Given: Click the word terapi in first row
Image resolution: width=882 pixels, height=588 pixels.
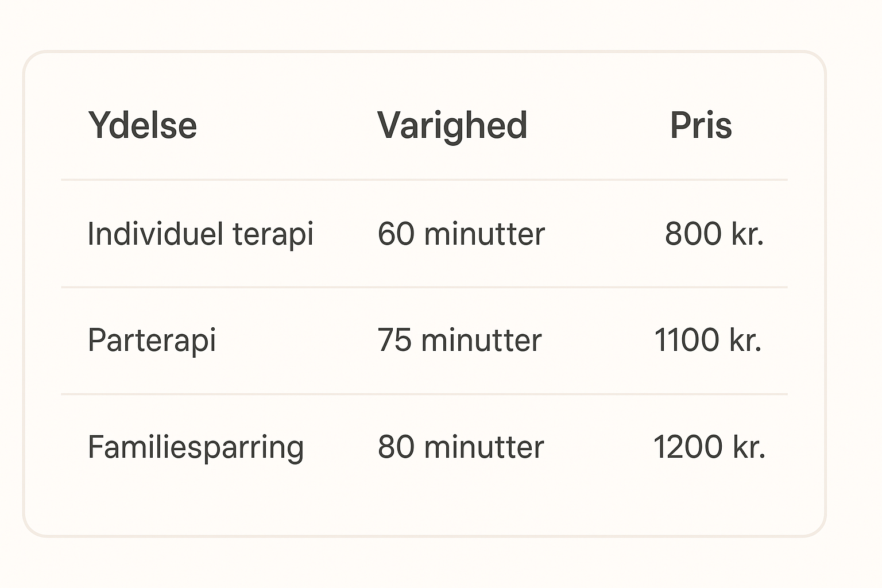Looking at the screenshot, I should [273, 235].
